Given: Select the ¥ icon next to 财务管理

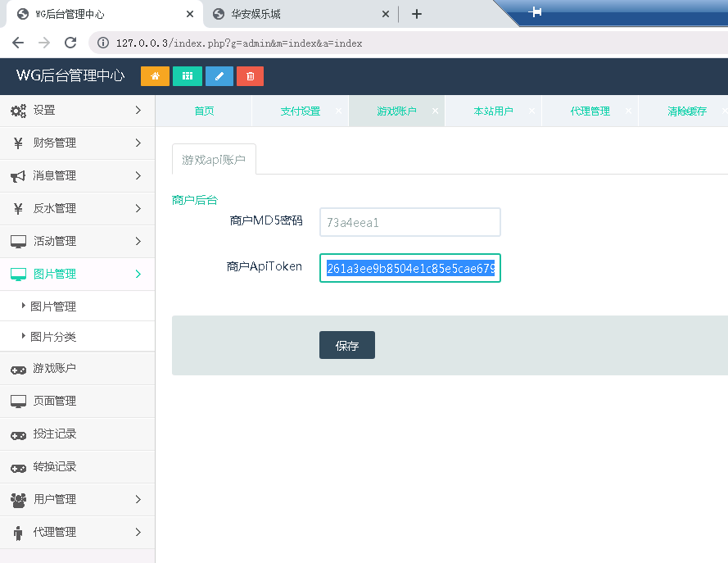Looking at the screenshot, I should click(20, 143).
